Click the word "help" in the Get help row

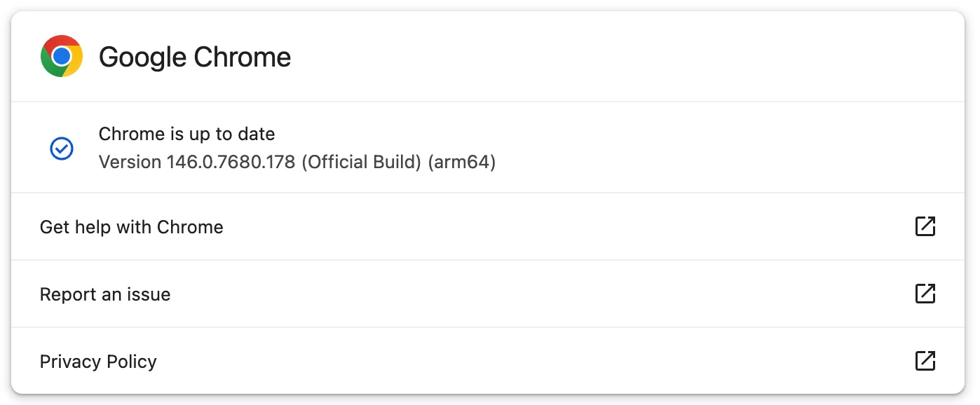89,227
